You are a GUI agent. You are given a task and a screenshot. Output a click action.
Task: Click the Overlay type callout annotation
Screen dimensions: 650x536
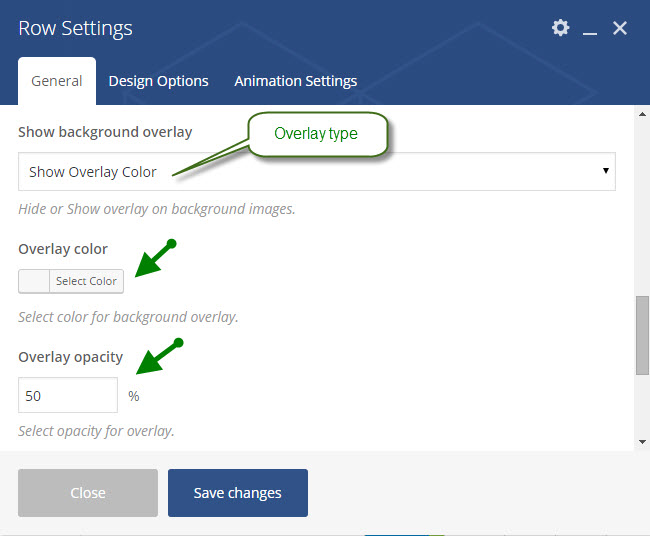click(317, 134)
